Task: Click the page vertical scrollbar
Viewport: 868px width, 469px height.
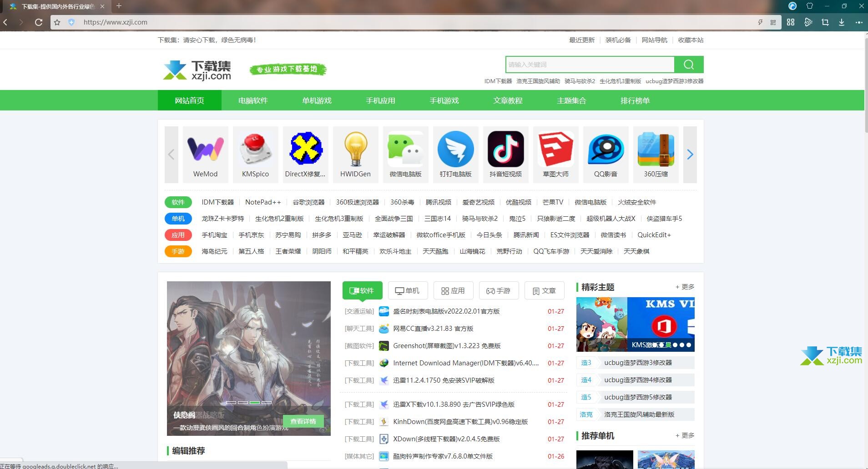Action: 866,86
